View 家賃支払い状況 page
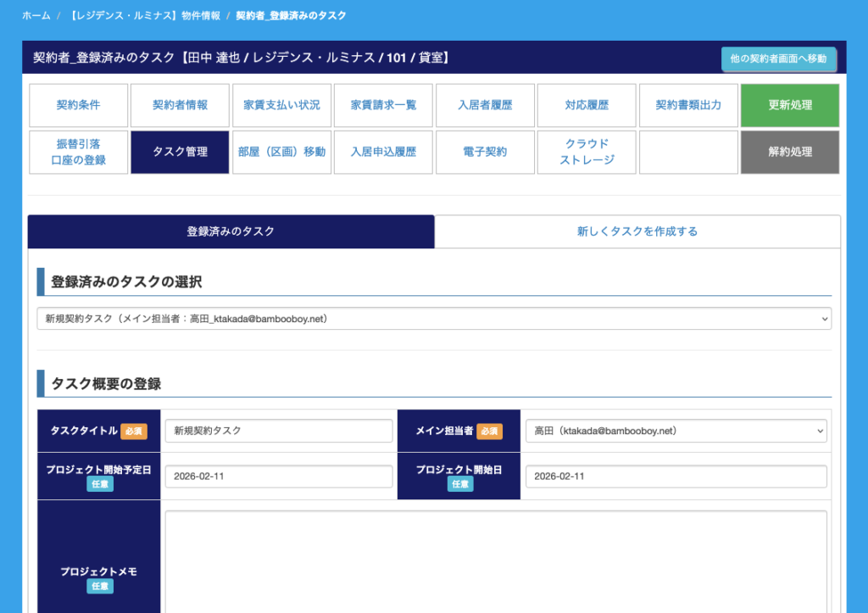 click(281, 105)
